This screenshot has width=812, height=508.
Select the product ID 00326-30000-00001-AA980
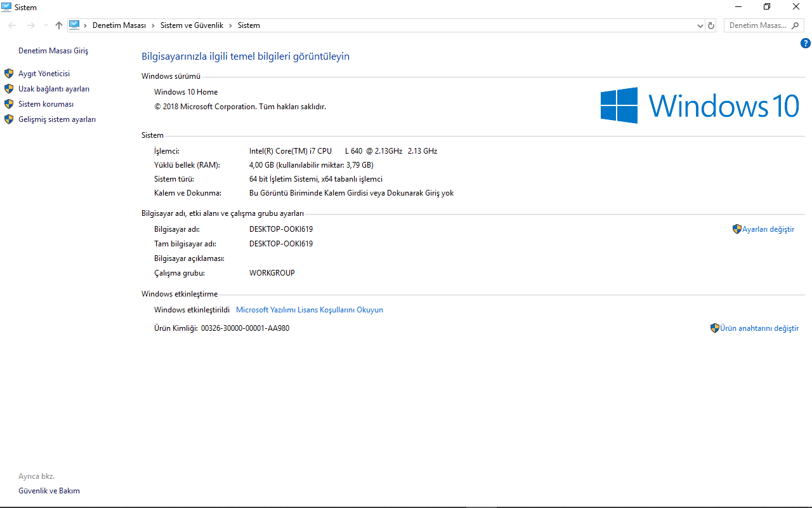coord(245,328)
